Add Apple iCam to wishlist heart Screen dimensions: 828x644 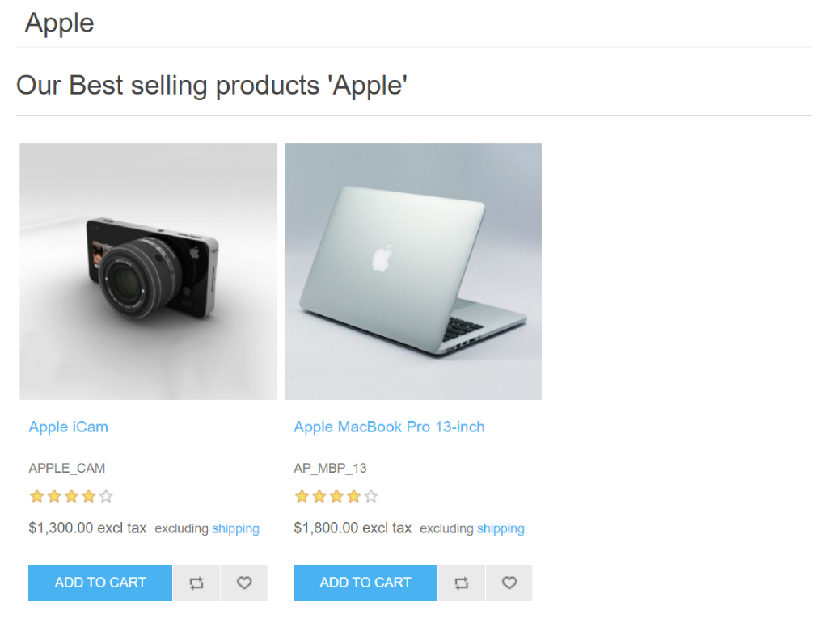244,583
